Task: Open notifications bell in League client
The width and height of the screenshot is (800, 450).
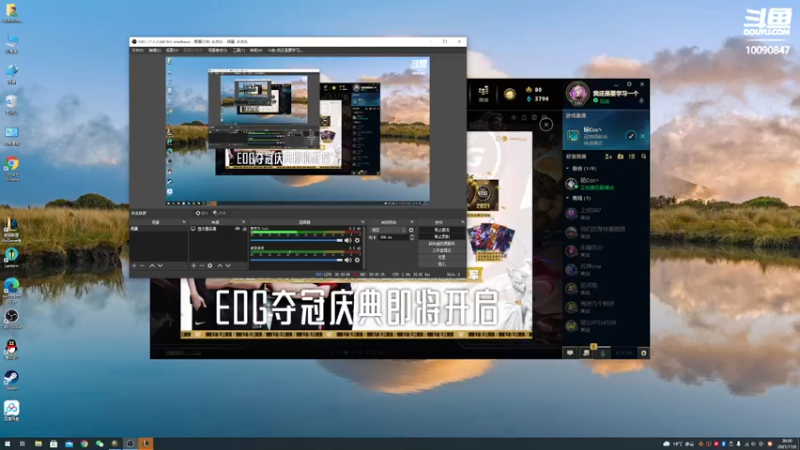Action: pos(641,101)
